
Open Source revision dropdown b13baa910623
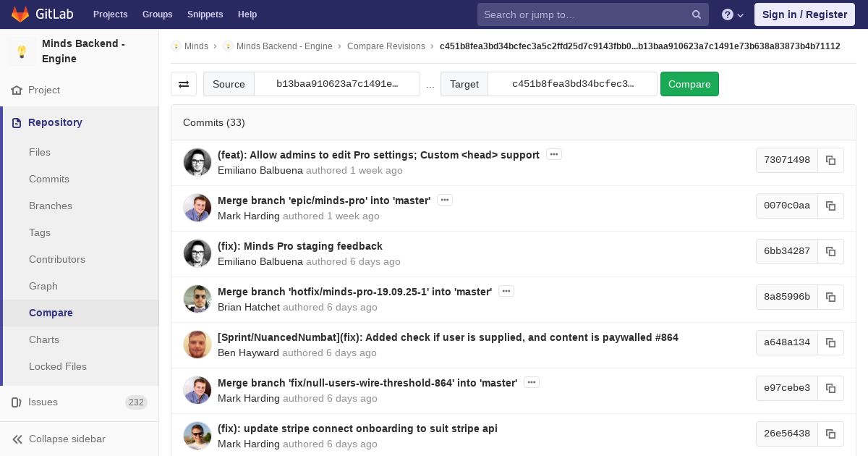point(337,84)
